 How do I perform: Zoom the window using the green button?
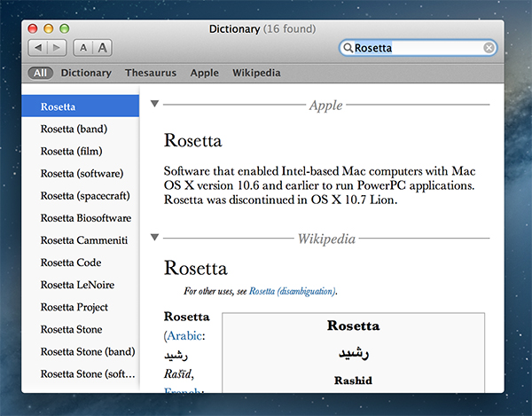(x=65, y=28)
